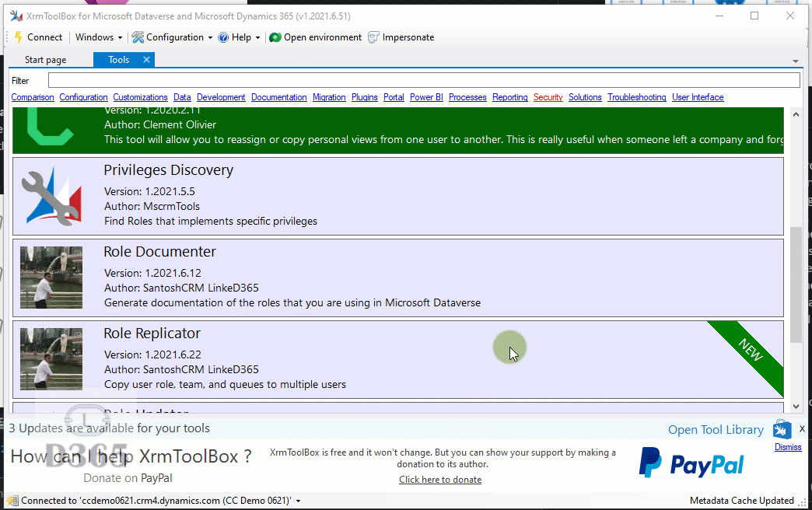Filter tools by Migration category
The width and height of the screenshot is (812, 510).
click(x=329, y=97)
